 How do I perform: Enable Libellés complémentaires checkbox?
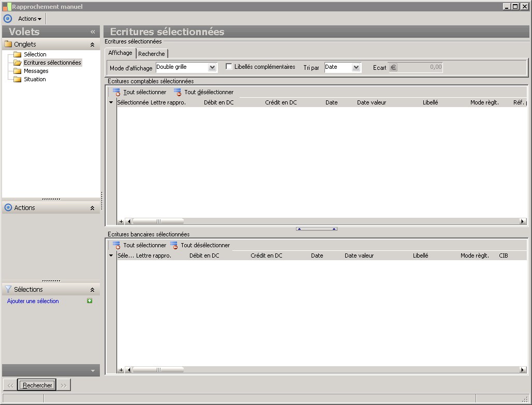point(229,67)
